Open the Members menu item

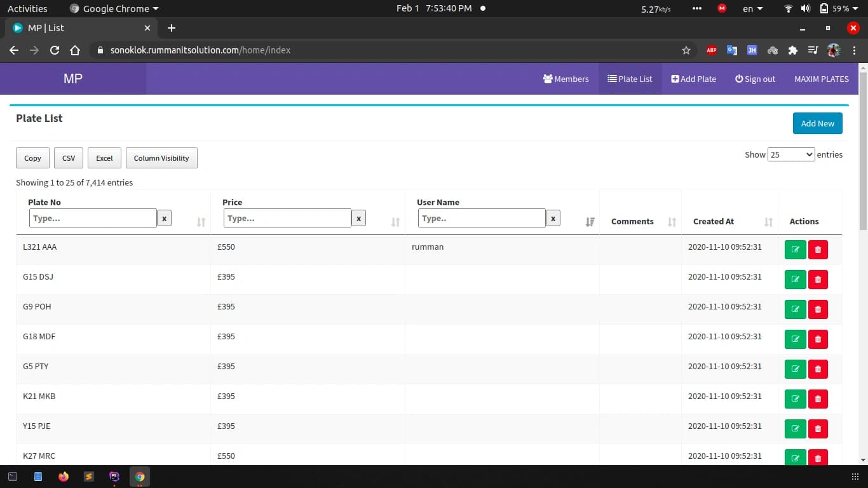(566, 79)
